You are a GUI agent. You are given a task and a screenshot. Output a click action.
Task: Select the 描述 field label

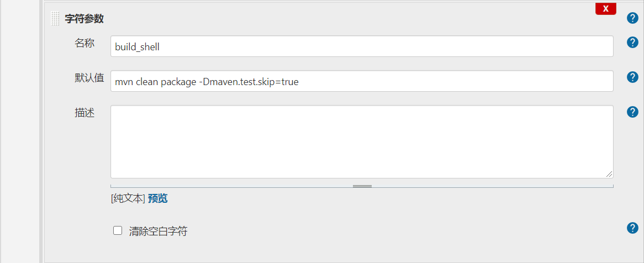tap(85, 113)
